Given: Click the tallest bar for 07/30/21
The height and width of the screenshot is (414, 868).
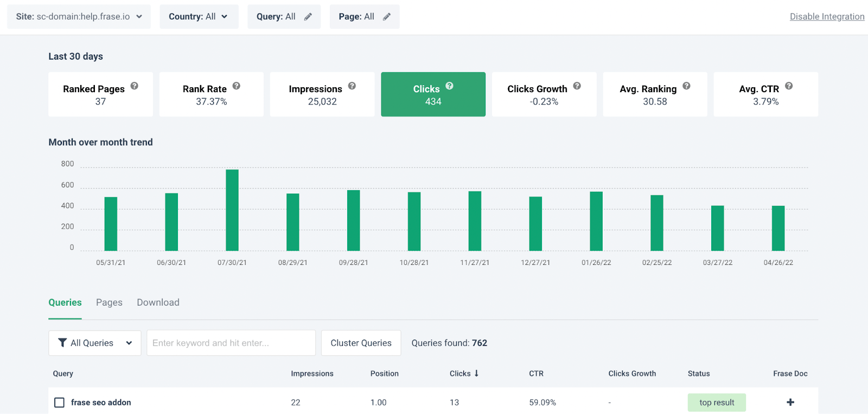Looking at the screenshot, I should click(232, 210).
